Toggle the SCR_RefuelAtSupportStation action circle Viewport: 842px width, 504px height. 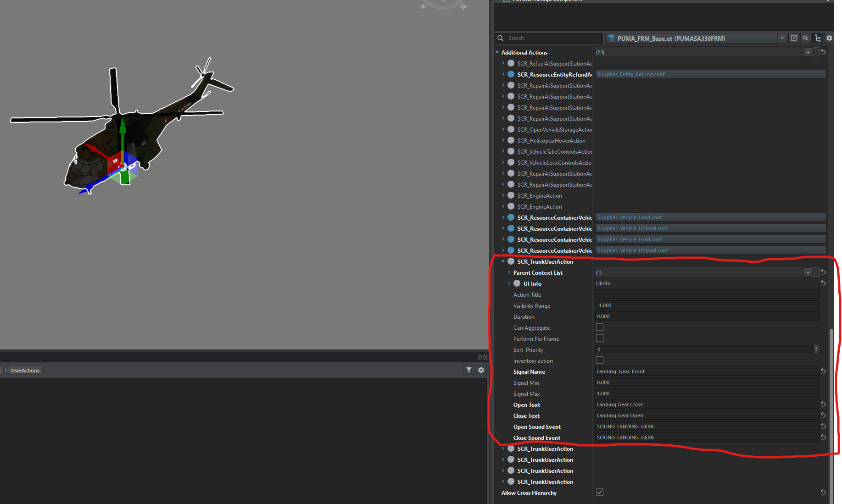[x=511, y=63]
